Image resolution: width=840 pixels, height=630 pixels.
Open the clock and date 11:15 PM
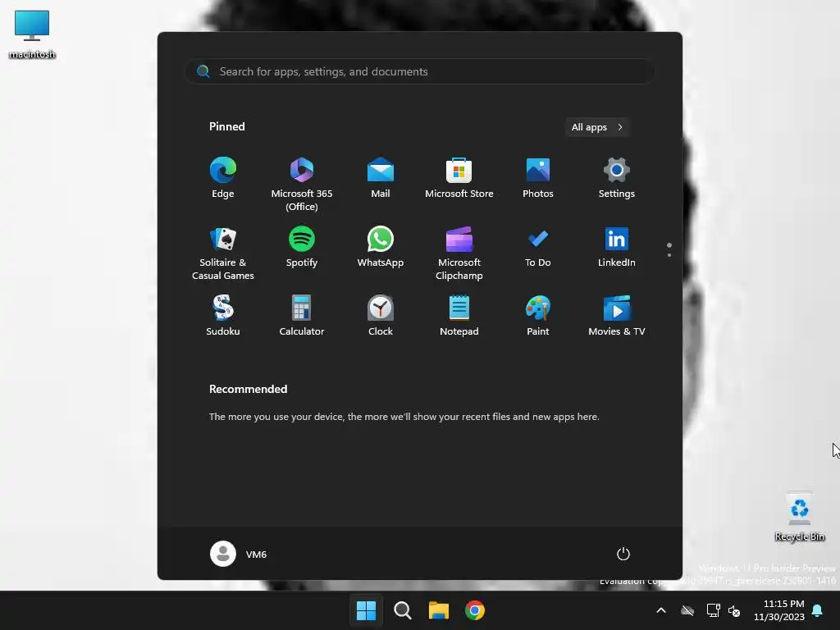(x=779, y=610)
